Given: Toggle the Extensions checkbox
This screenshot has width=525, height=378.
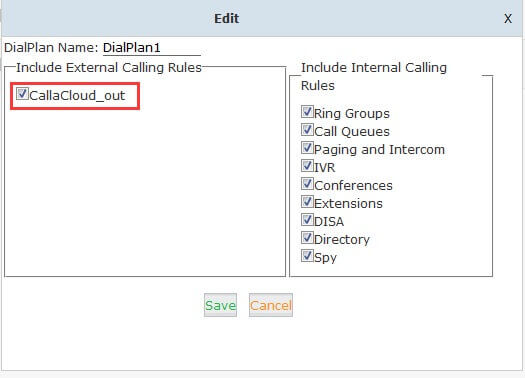Looking at the screenshot, I should coord(307,202).
